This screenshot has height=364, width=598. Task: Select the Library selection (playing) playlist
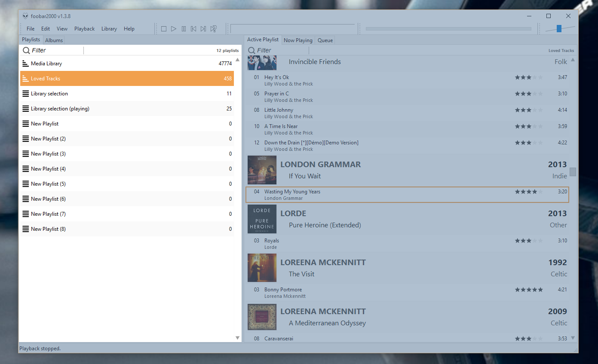(127, 109)
